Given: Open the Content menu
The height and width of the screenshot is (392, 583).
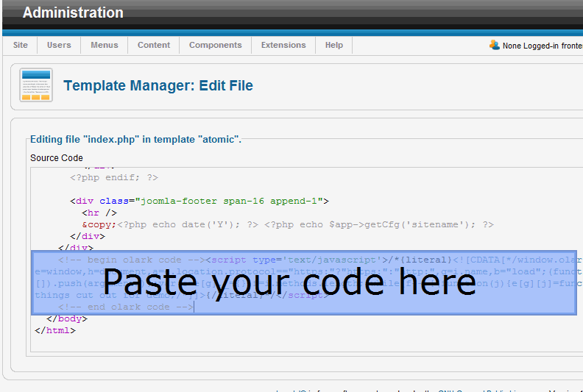Looking at the screenshot, I should [154, 45].
